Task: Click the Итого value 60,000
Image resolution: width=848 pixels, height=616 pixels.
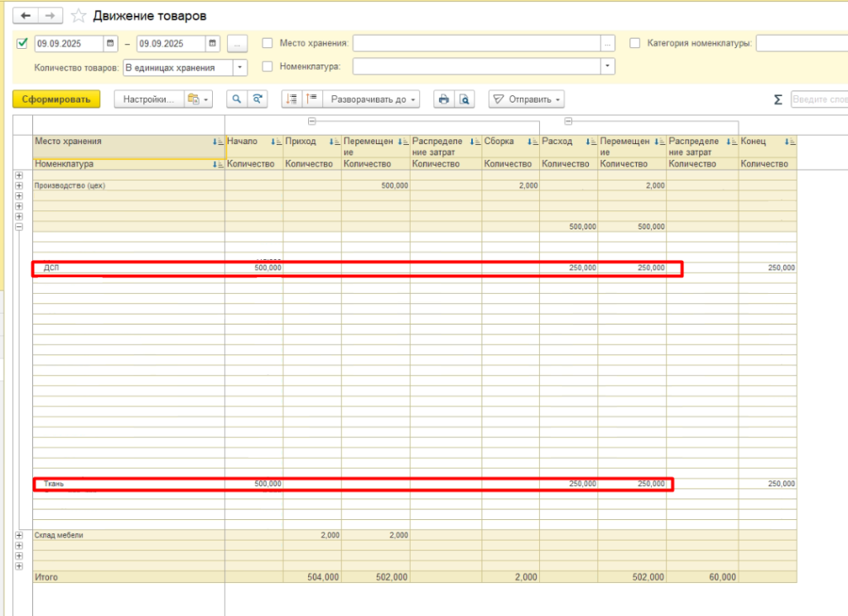Action: coord(722,577)
